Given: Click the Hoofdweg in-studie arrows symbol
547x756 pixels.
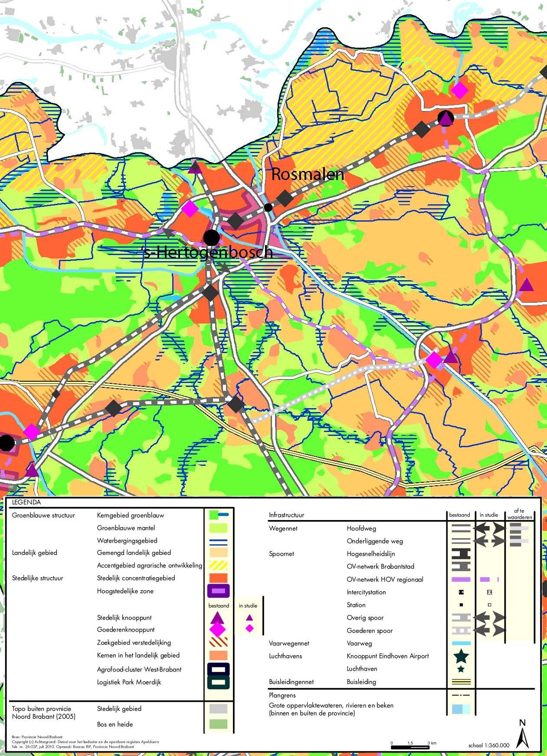Looking at the screenshot, I should [x=489, y=528].
